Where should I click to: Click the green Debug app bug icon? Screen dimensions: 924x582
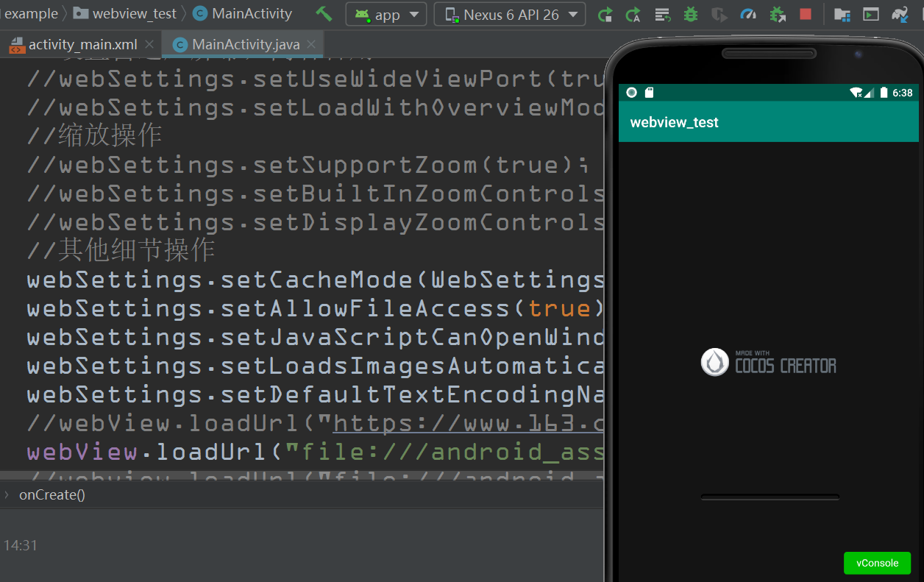(690, 14)
